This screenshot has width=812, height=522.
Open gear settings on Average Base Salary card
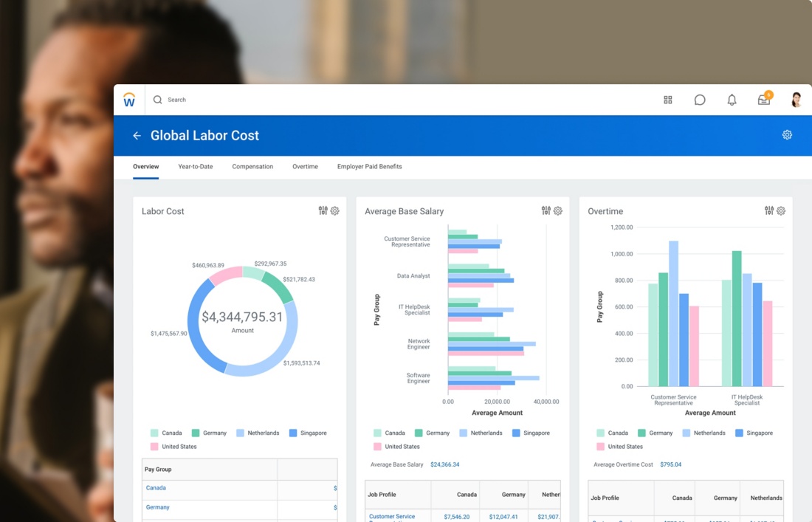pos(558,211)
